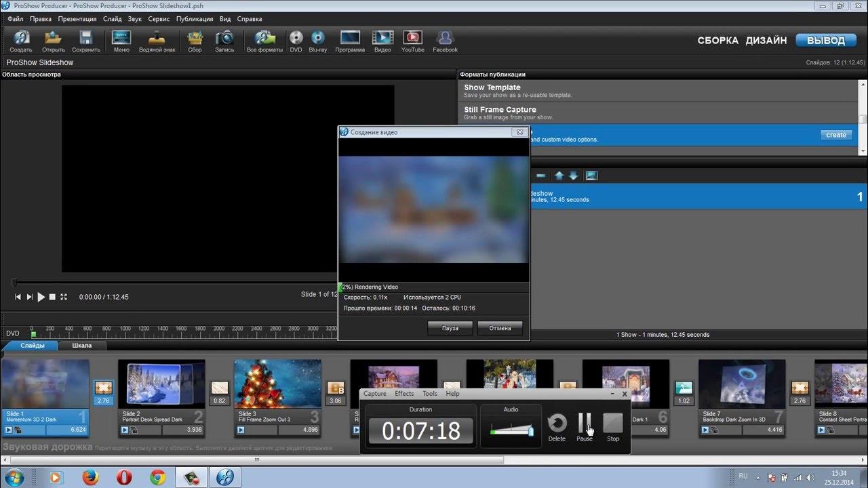Click the Запись capture icon

(x=224, y=41)
